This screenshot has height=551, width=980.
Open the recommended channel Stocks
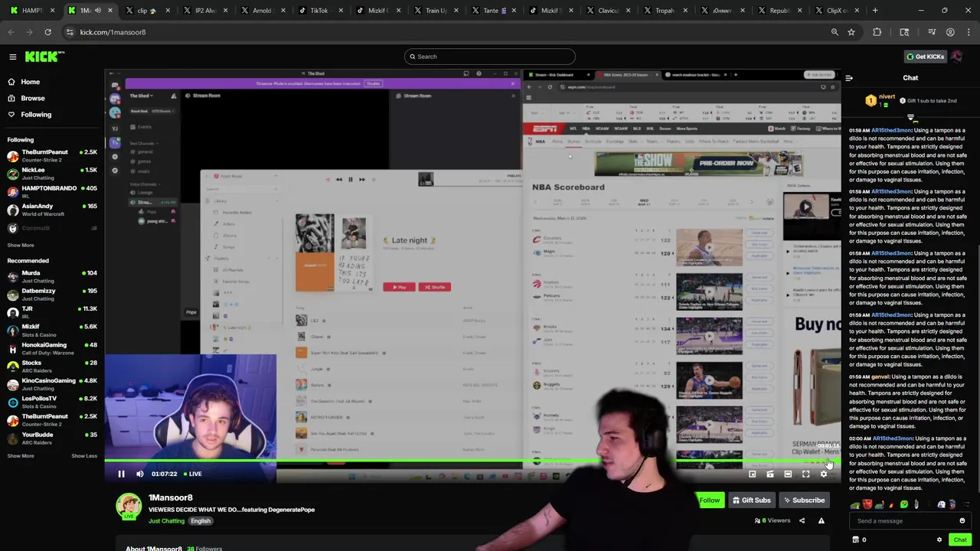[52, 366]
